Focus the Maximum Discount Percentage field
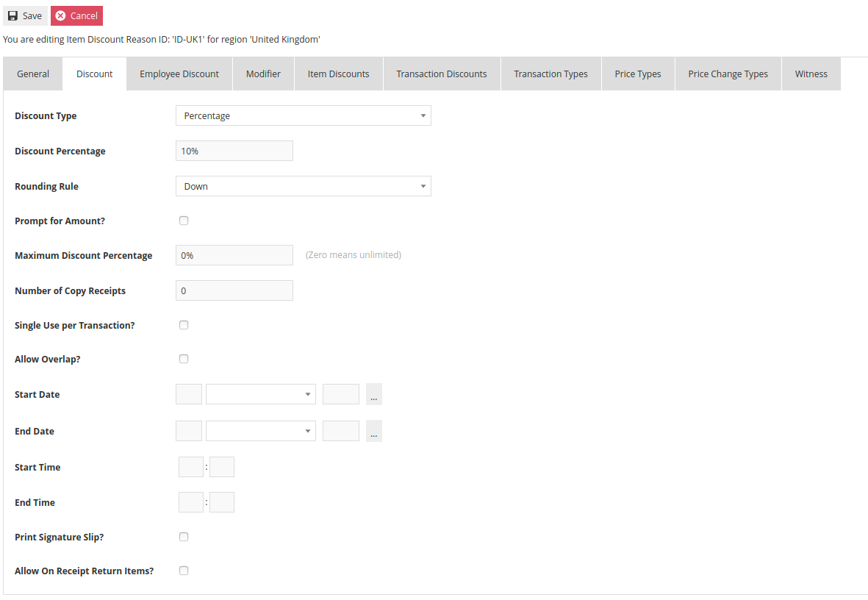The image size is (868, 600). click(234, 255)
